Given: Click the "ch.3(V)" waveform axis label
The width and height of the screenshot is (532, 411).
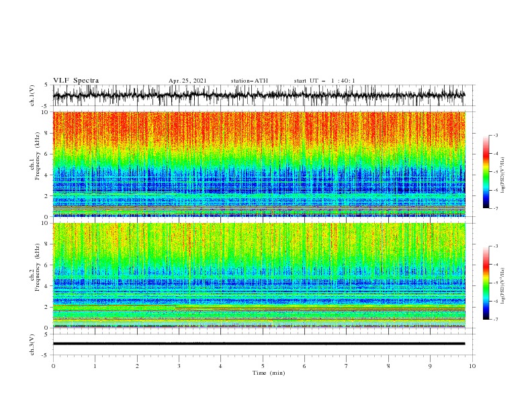Looking at the screenshot, I should [32, 345].
